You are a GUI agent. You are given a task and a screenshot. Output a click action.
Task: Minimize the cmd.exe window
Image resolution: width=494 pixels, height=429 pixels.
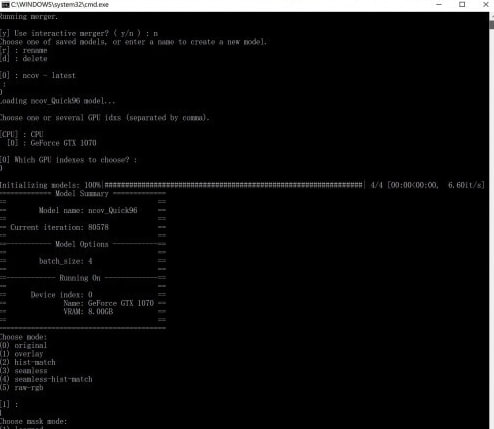[439, 5]
